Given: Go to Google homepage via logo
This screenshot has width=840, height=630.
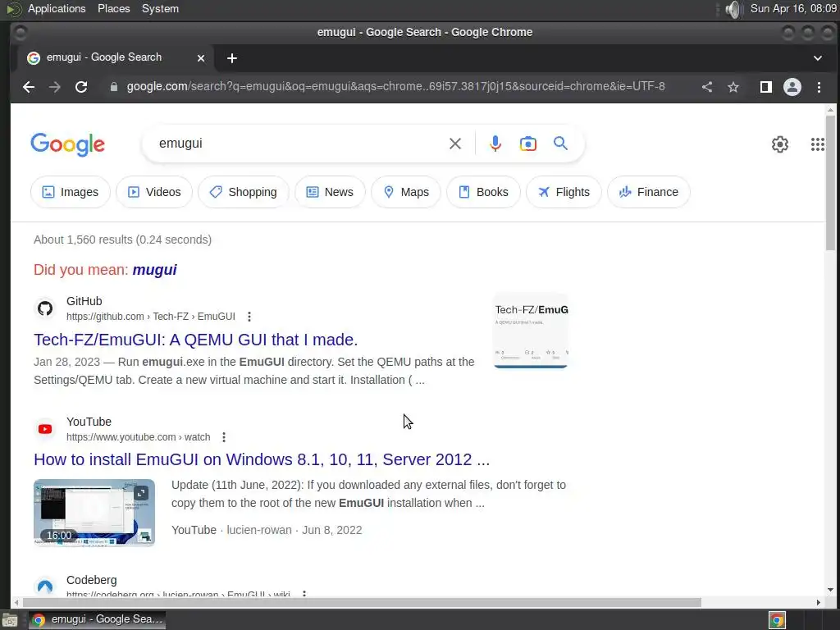Looking at the screenshot, I should 67,144.
